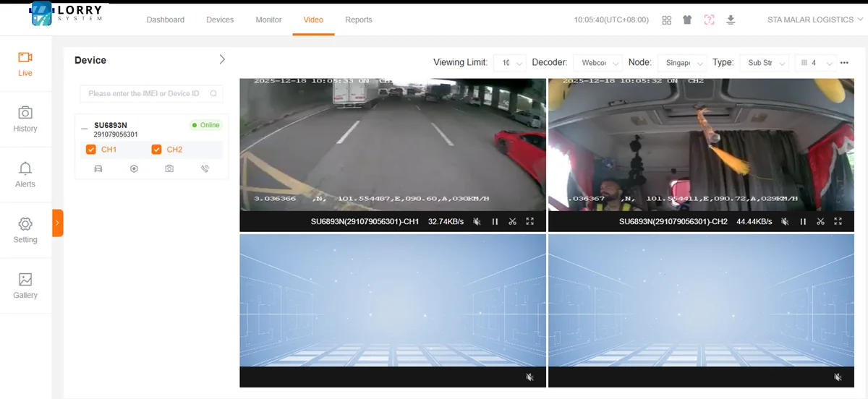Select the CH1 front camera video

click(x=393, y=145)
